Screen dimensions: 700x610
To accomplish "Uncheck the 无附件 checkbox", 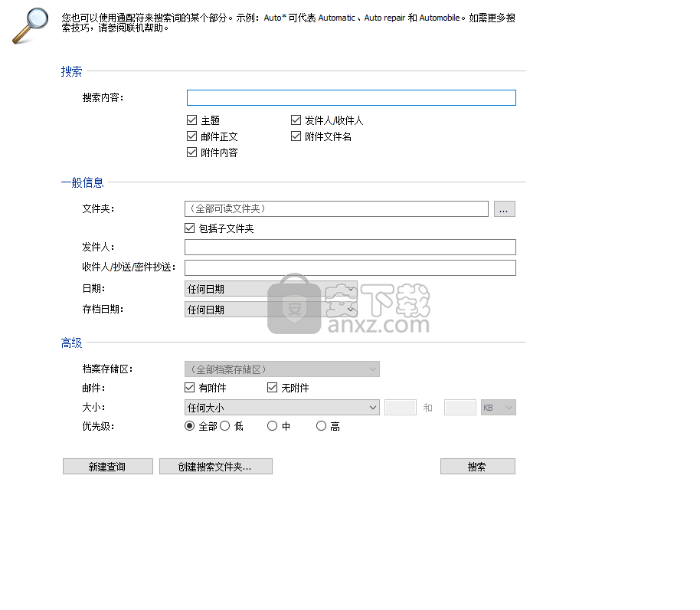I will pos(273,388).
